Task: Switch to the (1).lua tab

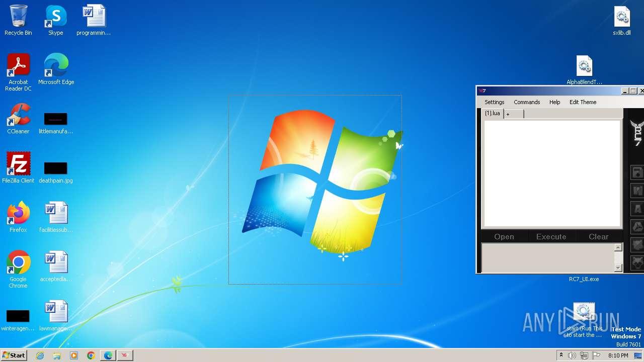Action: point(493,114)
